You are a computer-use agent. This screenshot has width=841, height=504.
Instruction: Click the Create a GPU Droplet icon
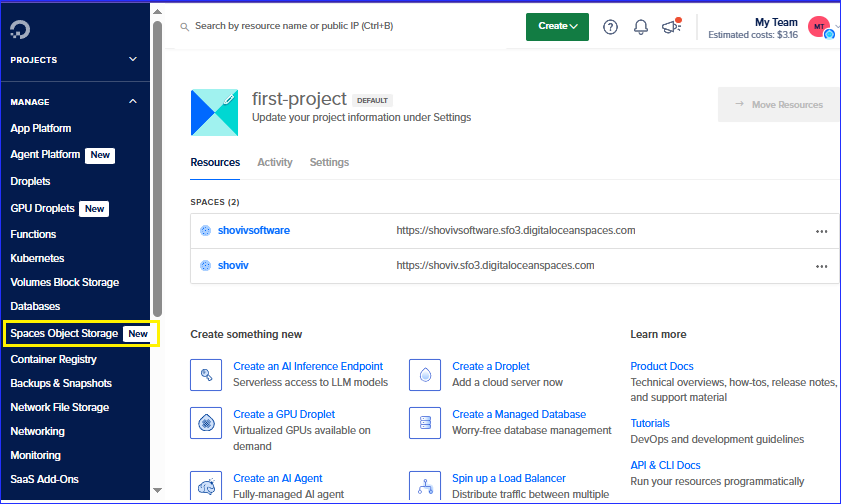coord(206,422)
